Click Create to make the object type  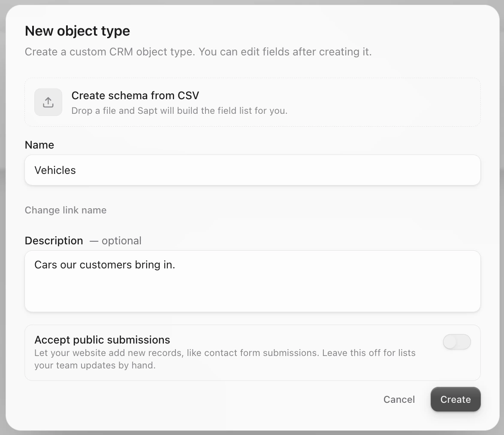point(456,399)
